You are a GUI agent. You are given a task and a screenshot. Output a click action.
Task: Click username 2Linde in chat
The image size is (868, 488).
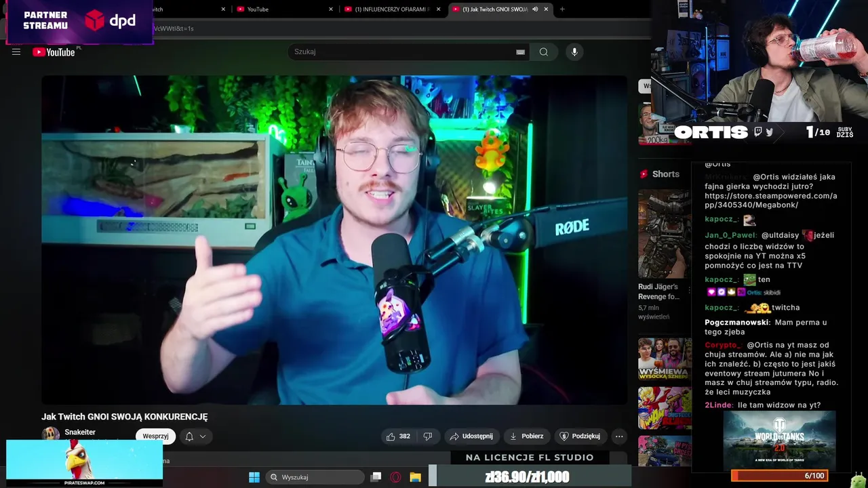[719, 405]
